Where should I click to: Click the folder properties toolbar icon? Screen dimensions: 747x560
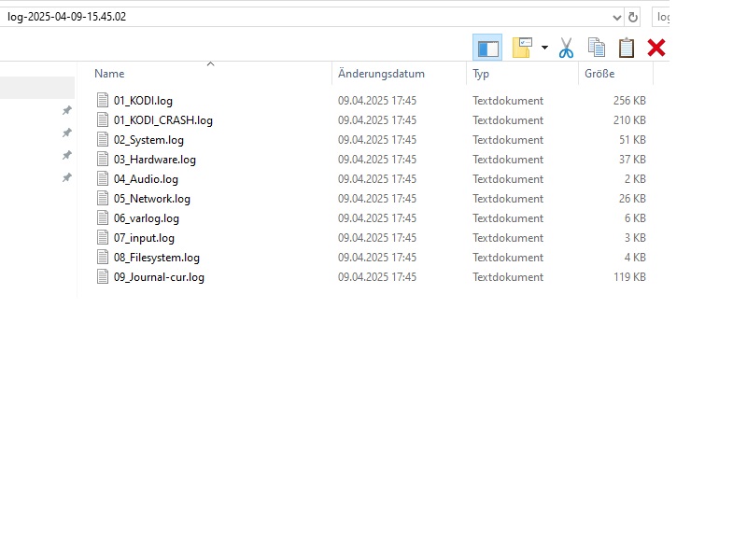pyautogui.click(x=522, y=48)
